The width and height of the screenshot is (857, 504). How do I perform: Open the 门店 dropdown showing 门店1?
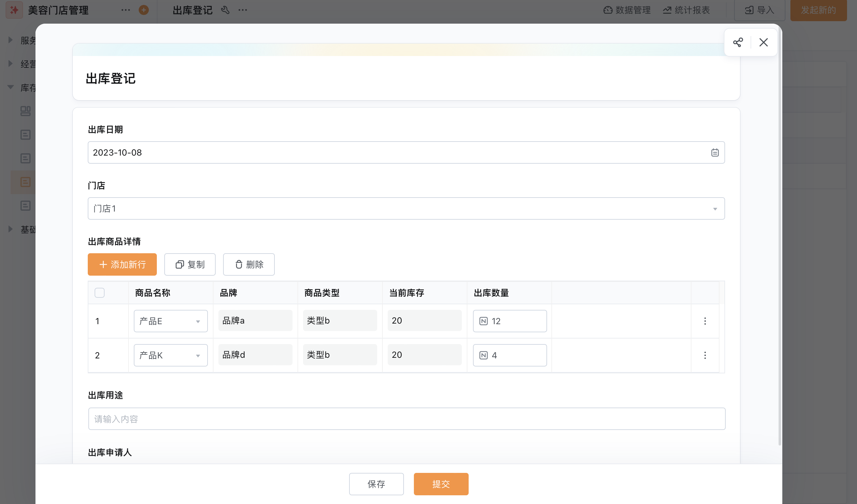tap(406, 208)
